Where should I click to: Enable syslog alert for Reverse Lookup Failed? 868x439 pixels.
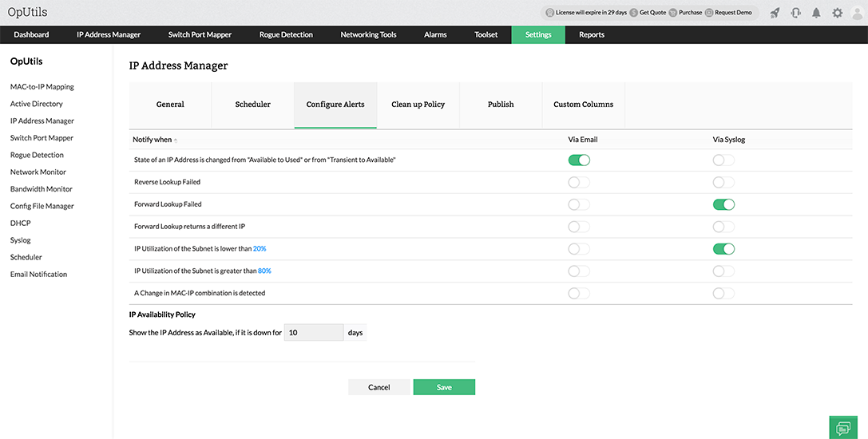pos(723,182)
